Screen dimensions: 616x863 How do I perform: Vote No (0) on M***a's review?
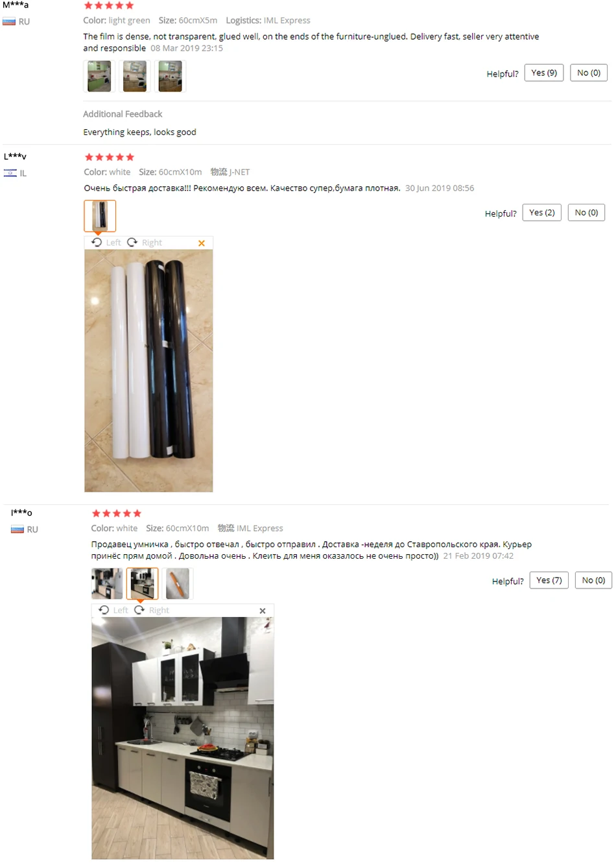coord(589,73)
